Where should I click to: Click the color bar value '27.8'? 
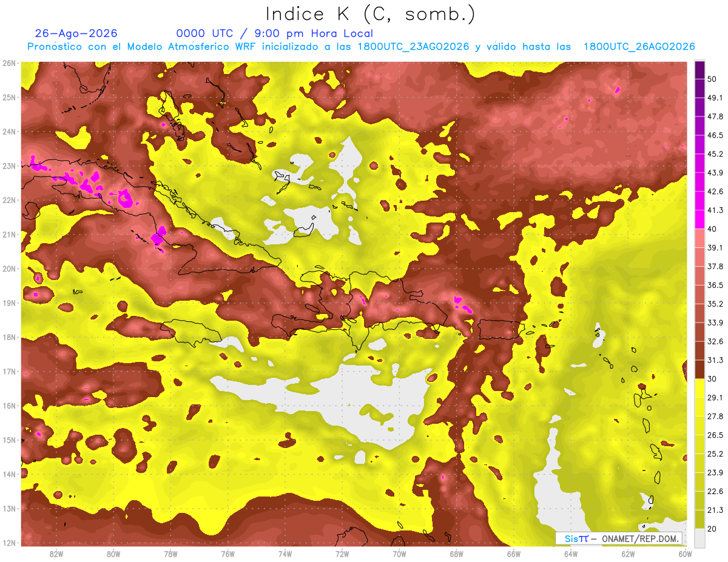715,416
